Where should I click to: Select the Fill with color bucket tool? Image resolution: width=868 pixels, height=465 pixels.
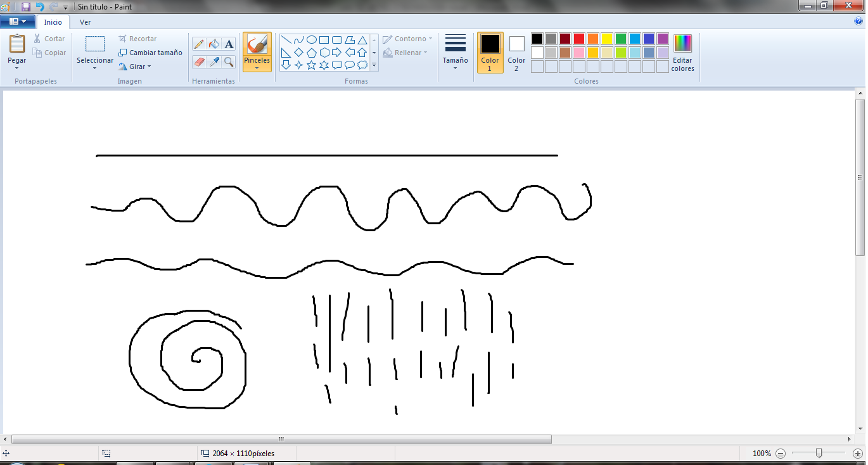pos(214,44)
